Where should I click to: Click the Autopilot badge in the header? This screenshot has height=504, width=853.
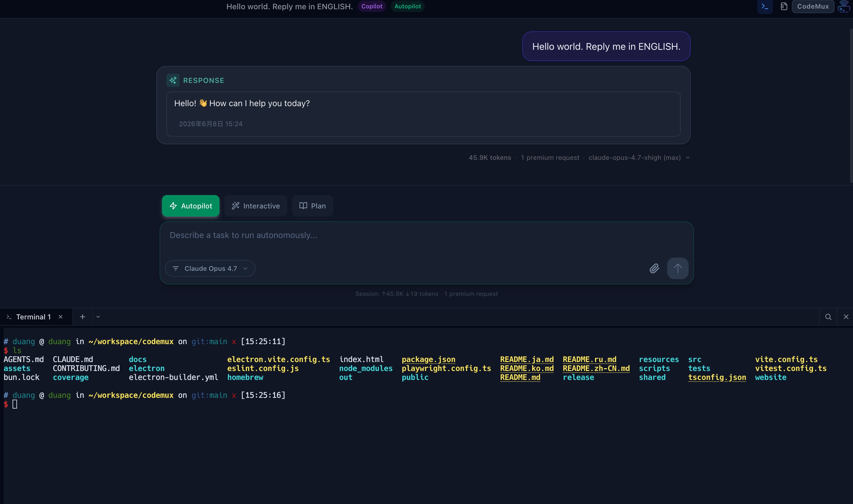407,6
